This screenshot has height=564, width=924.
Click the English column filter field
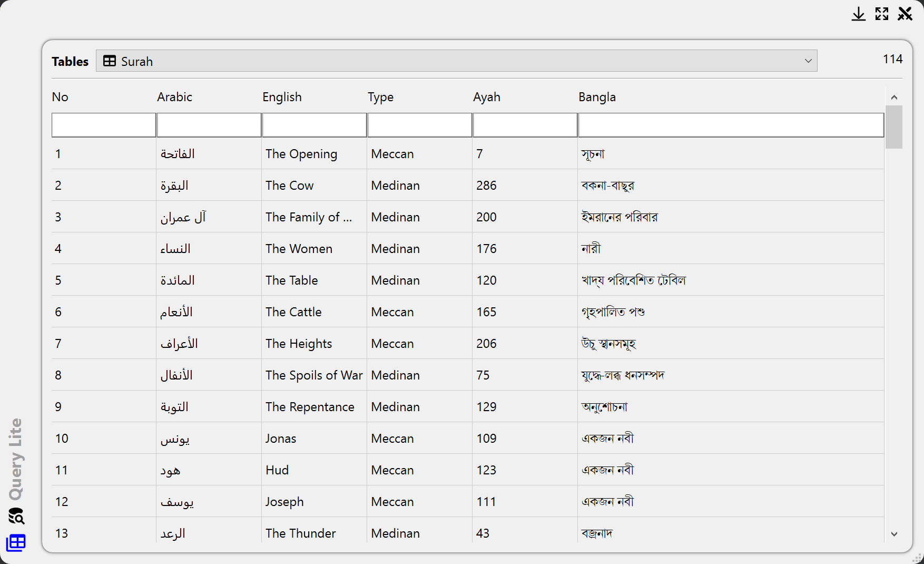[314, 125]
